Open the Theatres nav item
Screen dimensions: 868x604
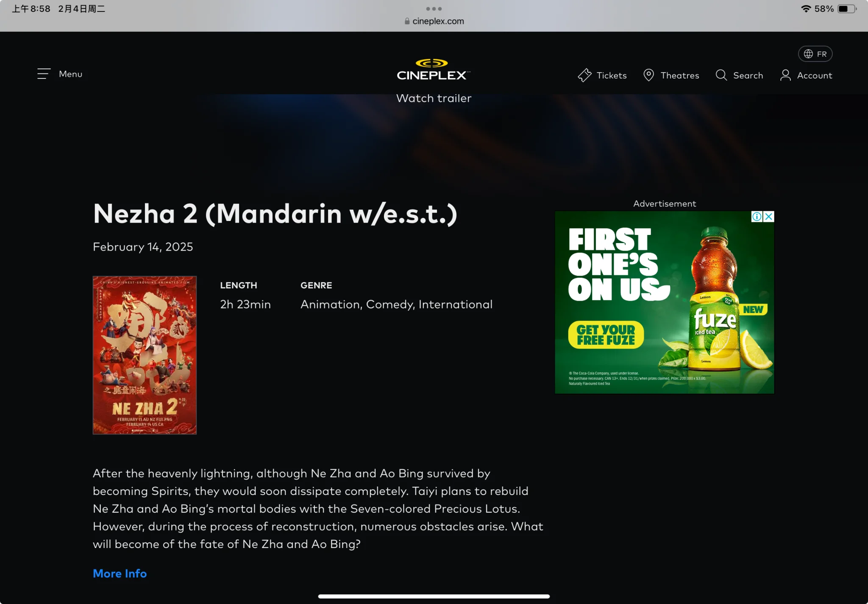pyautogui.click(x=680, y=75)
